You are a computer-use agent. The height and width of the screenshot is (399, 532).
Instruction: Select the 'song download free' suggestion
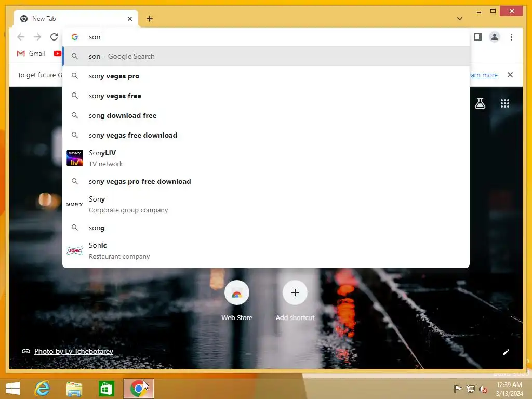click(266, 115)
